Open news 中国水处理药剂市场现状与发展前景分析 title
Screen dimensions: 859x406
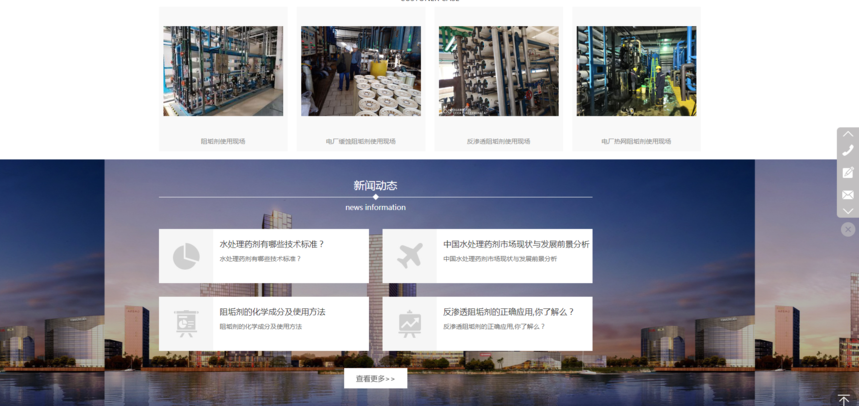(x=516, y=244)
